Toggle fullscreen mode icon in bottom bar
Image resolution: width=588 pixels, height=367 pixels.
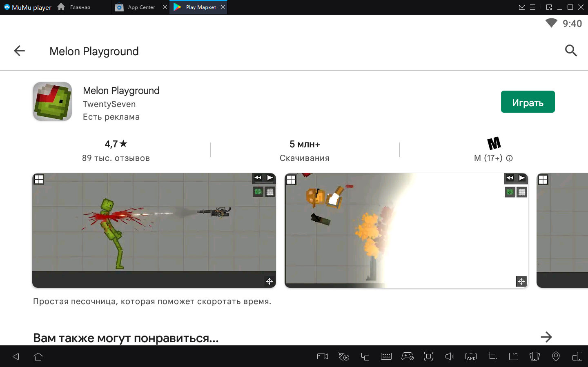point(428,356)
